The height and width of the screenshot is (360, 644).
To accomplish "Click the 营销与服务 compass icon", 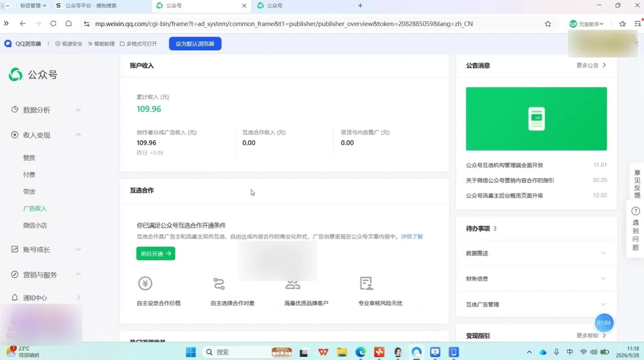I will (15, 274).
